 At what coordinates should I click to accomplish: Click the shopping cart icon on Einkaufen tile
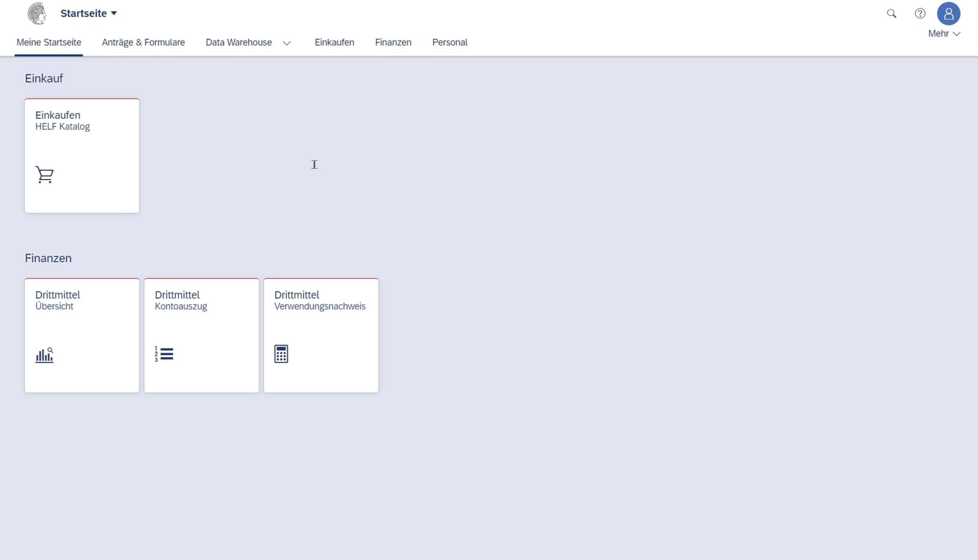(44, 174)
